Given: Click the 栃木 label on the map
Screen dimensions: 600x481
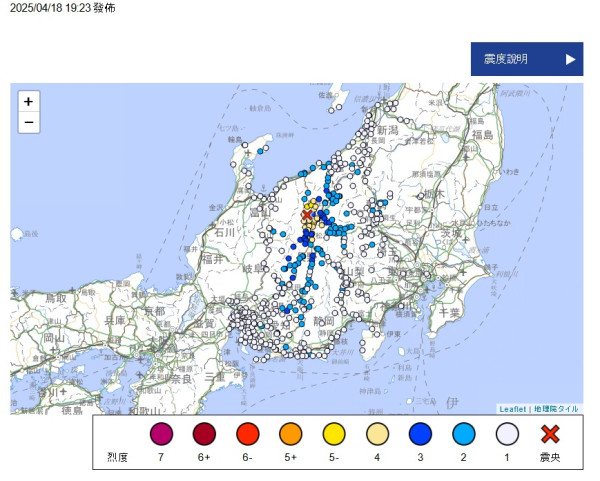Looking at the screenshot, I should click(435, 194).
